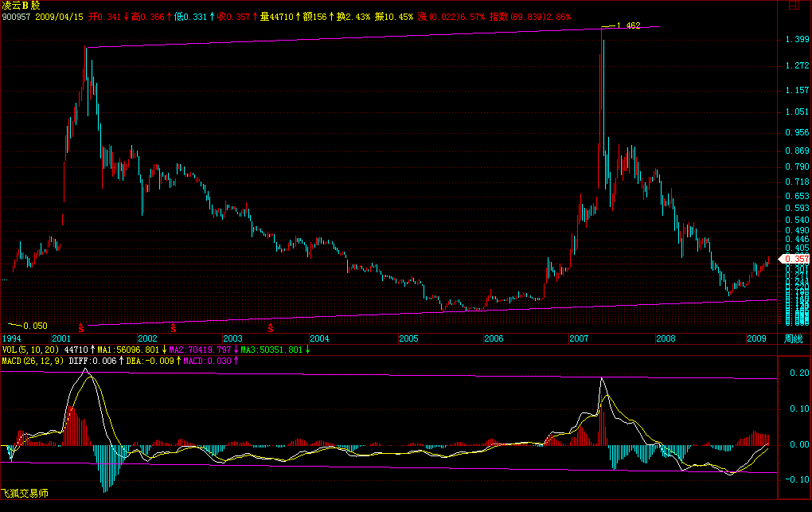
Task: Click the red S marker between 2002 and 2003
Action: (x=174, y=327)
